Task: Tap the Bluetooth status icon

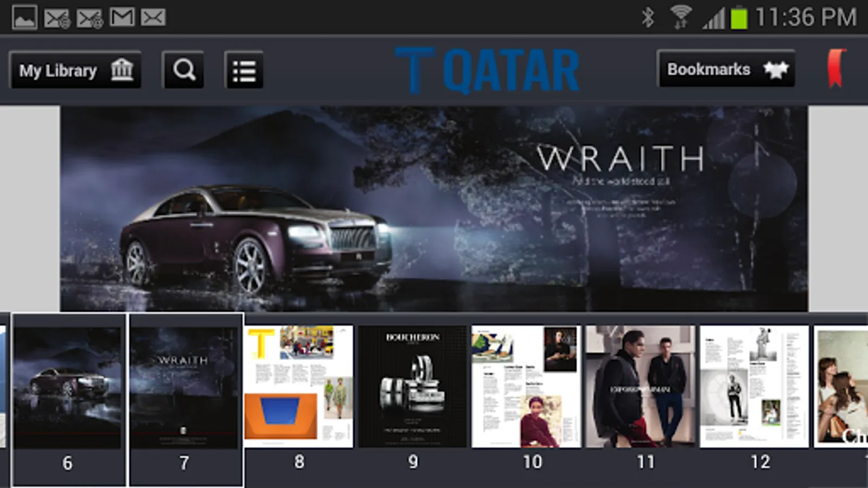Action: pos(648,17)
